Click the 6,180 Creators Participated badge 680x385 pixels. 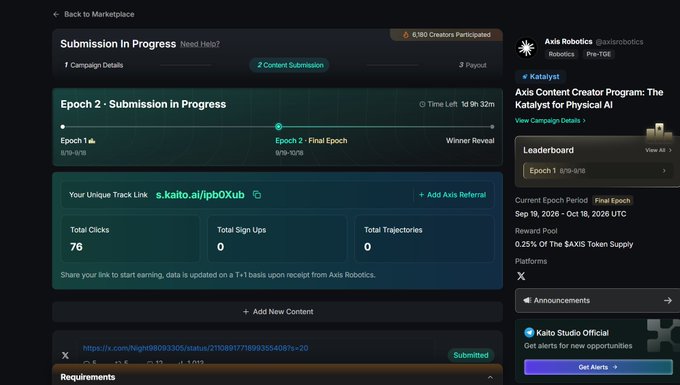446,35
